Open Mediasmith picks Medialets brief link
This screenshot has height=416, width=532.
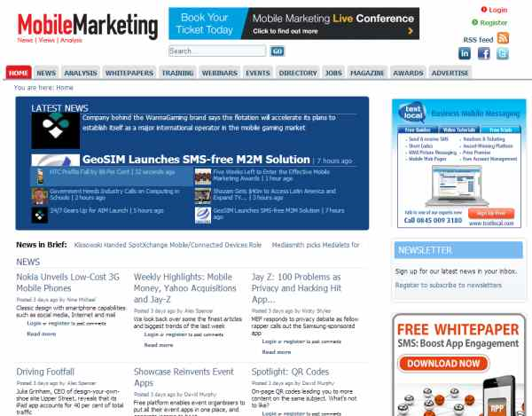315,245
